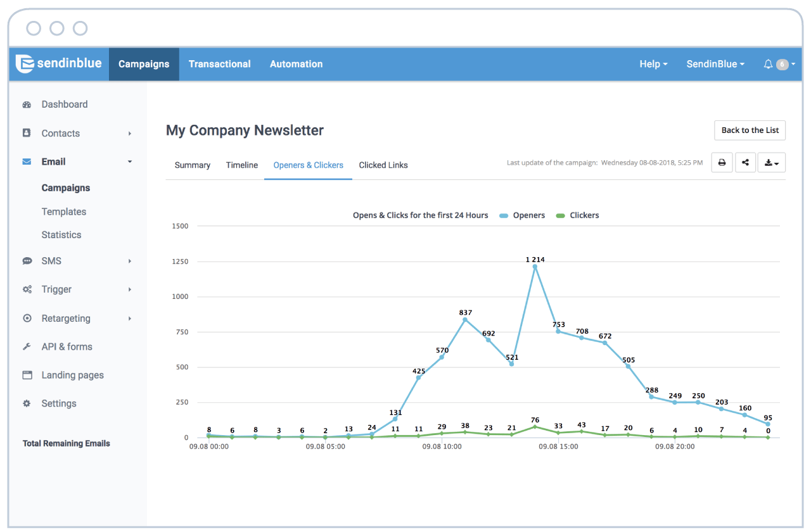Image resolution: width=811 pixels, height=532 pixels.
Task: Click the Landing pages sidebar icon
Action: [27, 375]
